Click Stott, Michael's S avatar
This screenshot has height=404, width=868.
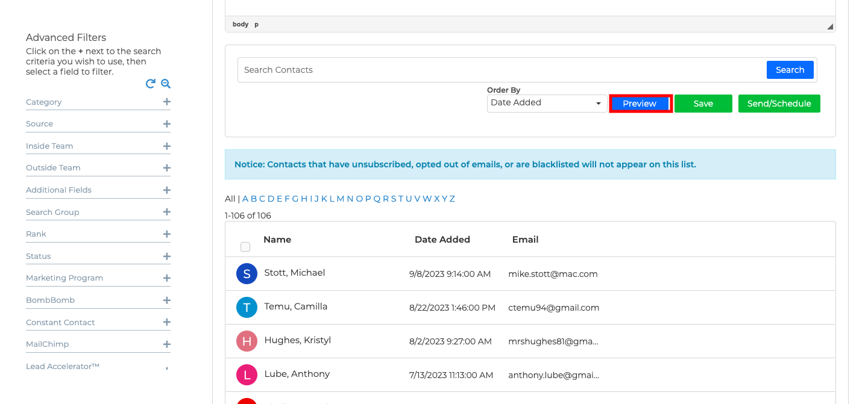click(x=247, y=274)
